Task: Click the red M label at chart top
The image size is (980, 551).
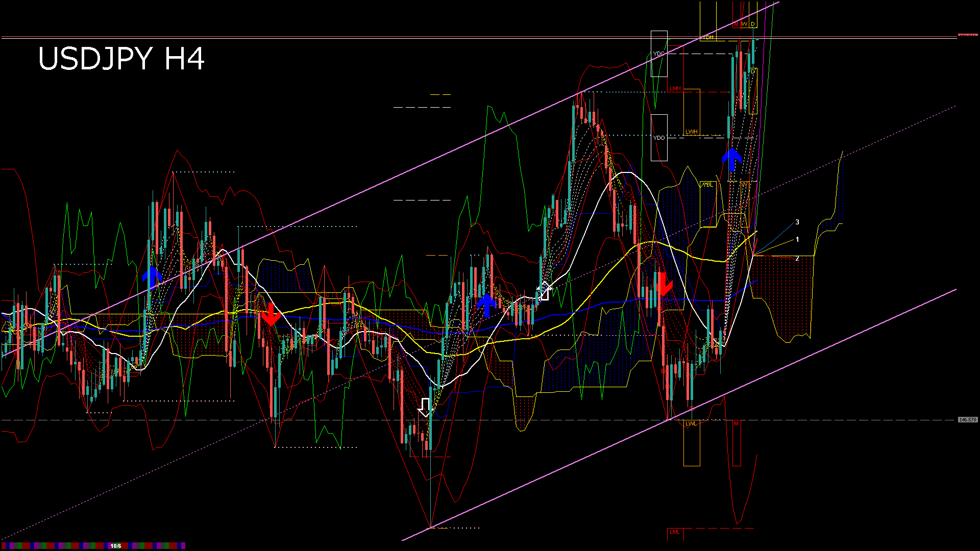Action: coord(736,24)
